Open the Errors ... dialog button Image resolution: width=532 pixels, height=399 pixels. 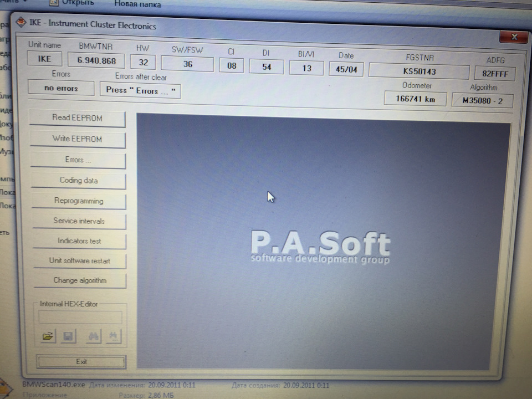[x=78, y=160]
